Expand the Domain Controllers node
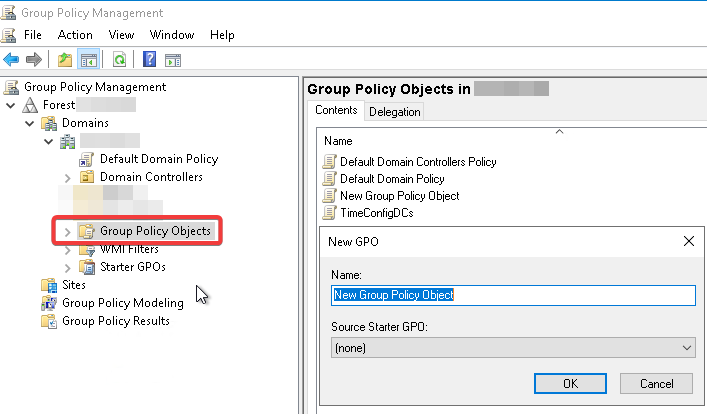The height and width of the screenshot is (414, 707). point(68,178)
